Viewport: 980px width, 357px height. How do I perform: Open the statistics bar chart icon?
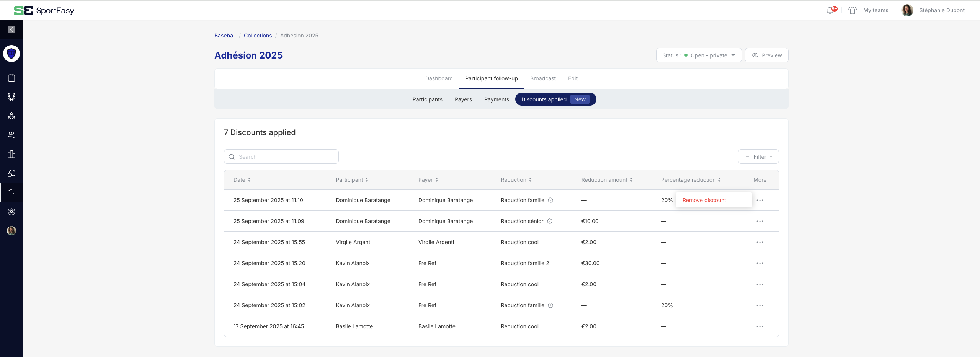tap(11, 154)
